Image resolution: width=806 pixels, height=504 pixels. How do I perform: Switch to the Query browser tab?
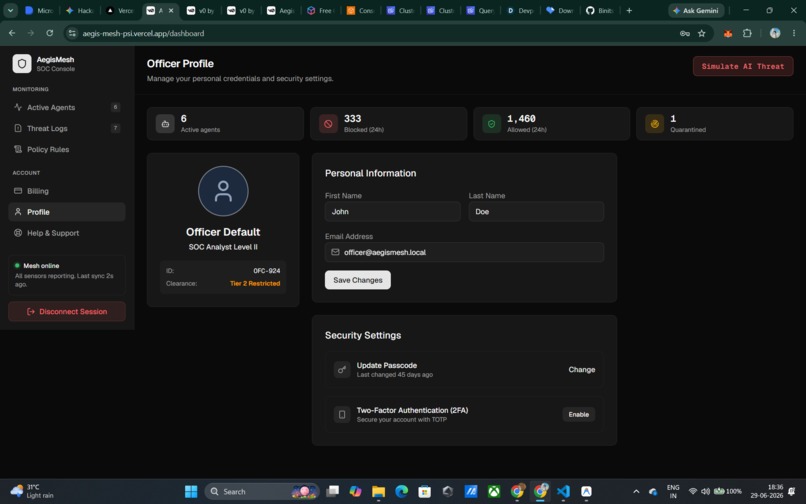click(x=481, y=10)
